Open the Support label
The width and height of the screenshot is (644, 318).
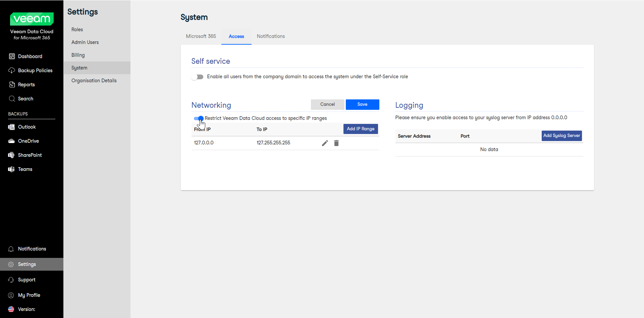point(27,280)
